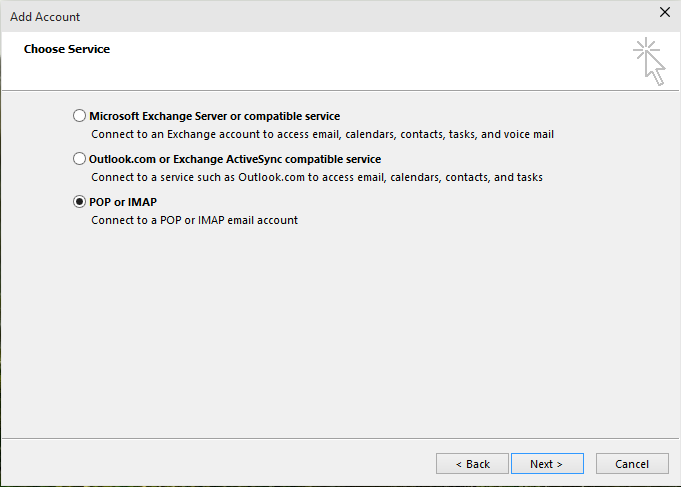Cancel the account setup wizard
The image size is (681, 487).
(632, 464)
